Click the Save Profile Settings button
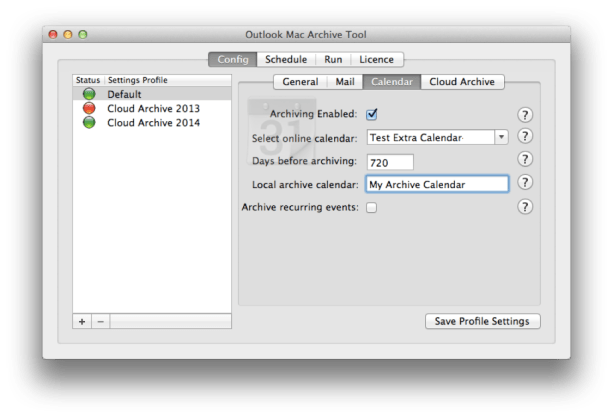This screenshot has width=613, height=418. (482, 321)
